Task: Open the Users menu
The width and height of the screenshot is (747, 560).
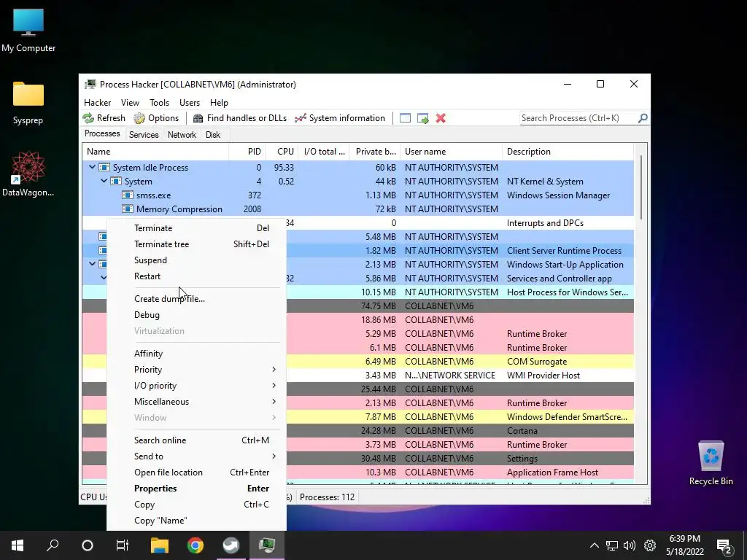Action: click(190, 103)
